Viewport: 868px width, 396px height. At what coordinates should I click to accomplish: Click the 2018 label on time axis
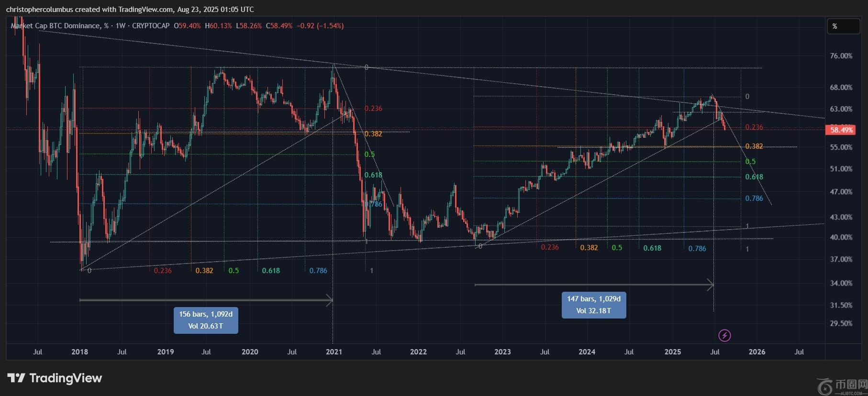[x=79, y=352]
